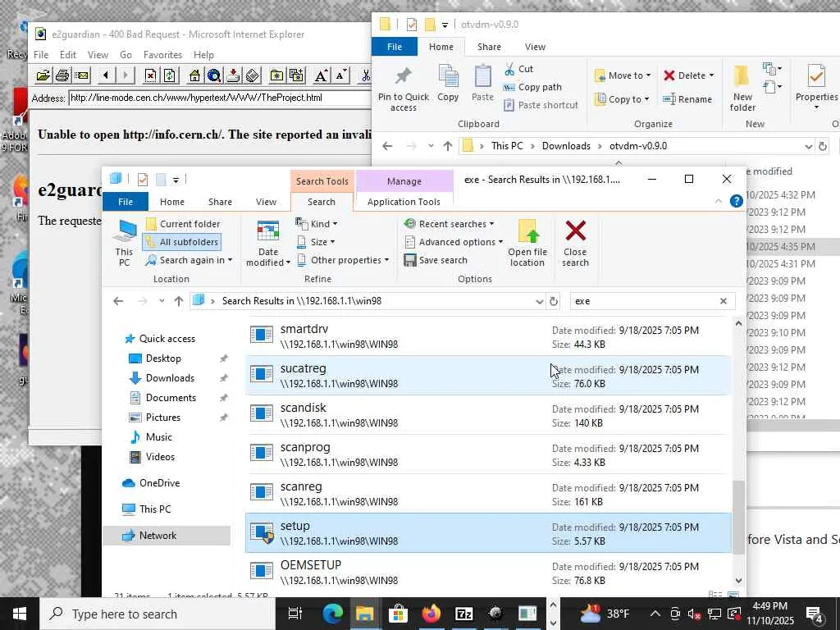Click This PC search location icon
Viewport: 840px width, 630px height.
tap(125, 243)
